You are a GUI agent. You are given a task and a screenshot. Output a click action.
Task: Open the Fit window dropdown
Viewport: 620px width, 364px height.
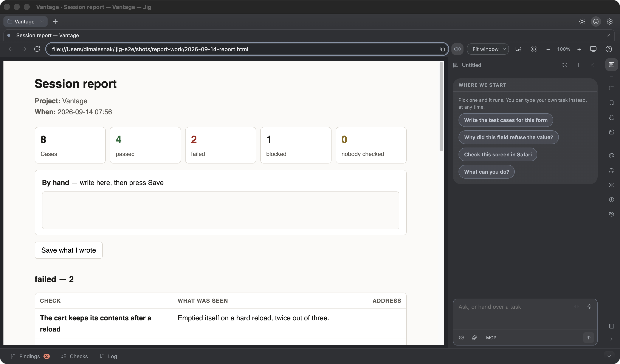click(x=488, y=49)
